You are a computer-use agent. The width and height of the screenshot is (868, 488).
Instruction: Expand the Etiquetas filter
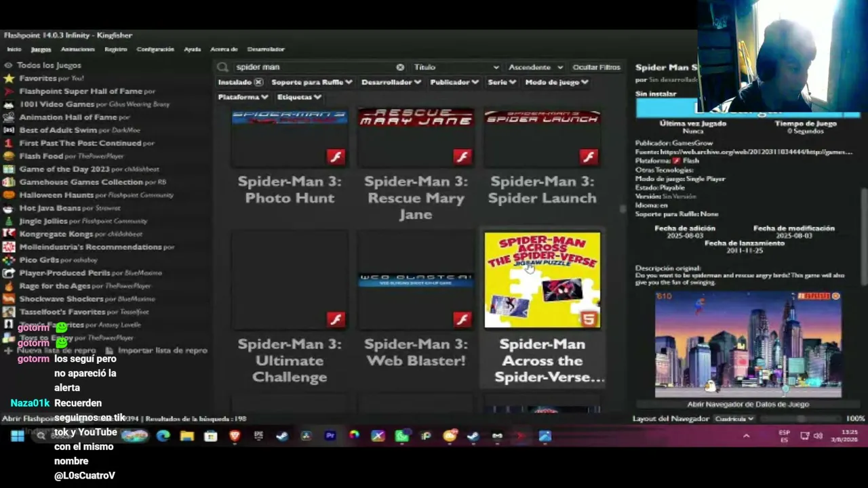pos(299,97)
